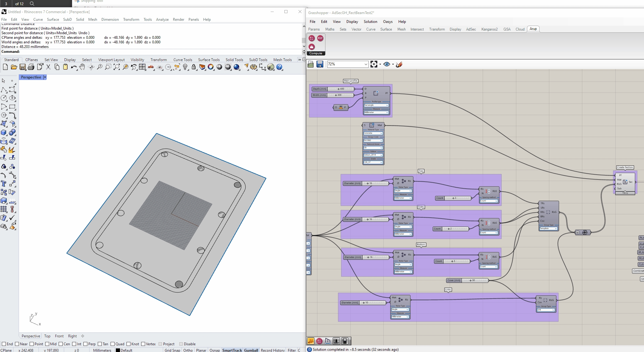The height and width of the screenshot is (352, 644).
Task: Click the Grasshopper Zoom Extents frame icon
Action: (374, 64)
